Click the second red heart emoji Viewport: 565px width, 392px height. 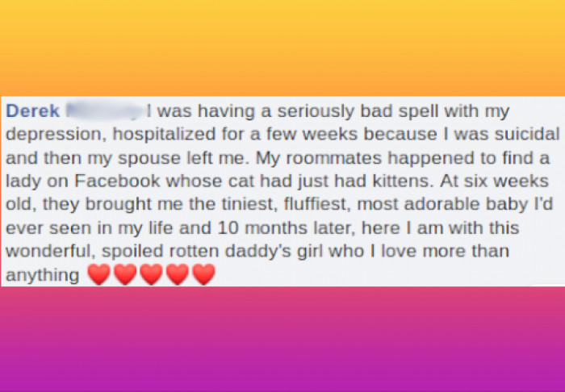coord(125,274)
